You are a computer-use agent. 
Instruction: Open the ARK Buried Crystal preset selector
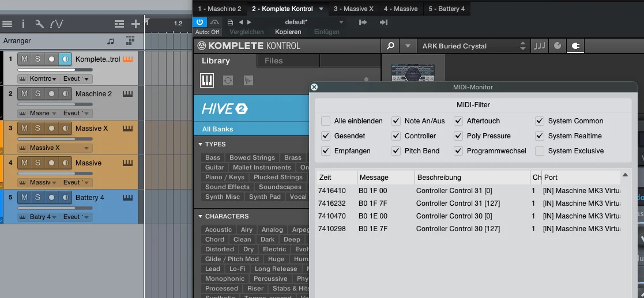(473, 46)
